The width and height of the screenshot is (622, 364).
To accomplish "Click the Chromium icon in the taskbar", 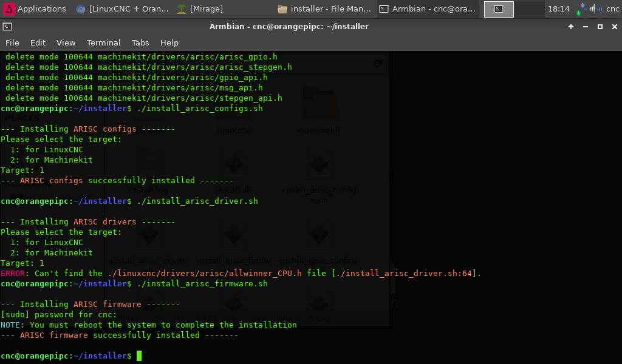I will coord(81,9).
